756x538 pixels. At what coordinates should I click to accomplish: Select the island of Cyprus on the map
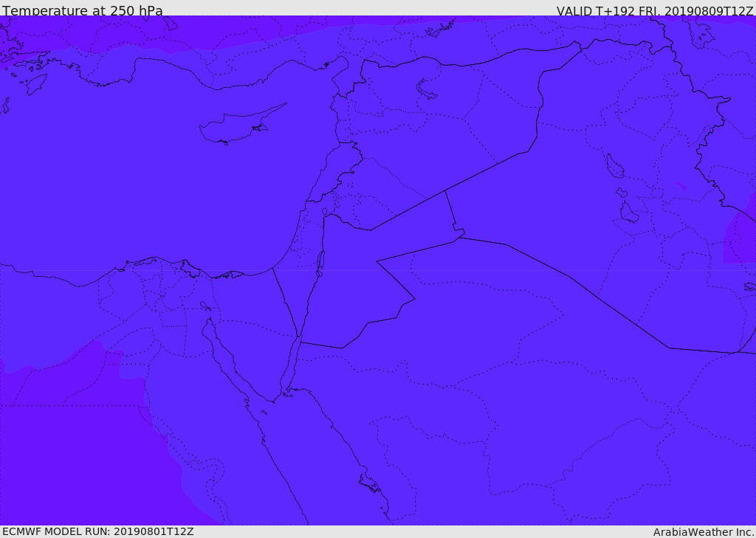235,127
